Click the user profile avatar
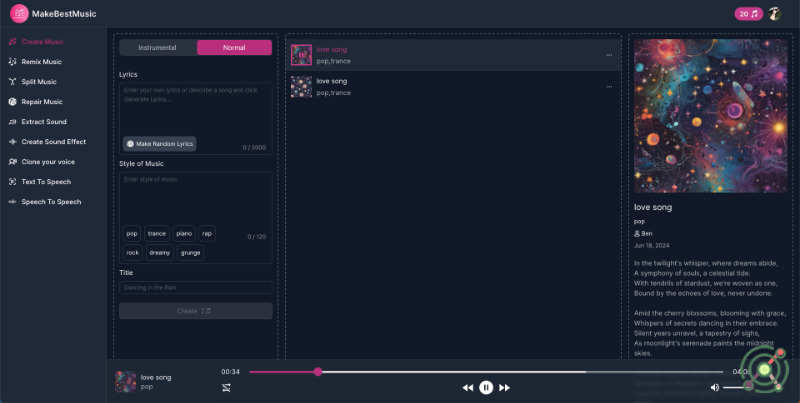This screenshot has height=403, width=800. pos(775,13)
